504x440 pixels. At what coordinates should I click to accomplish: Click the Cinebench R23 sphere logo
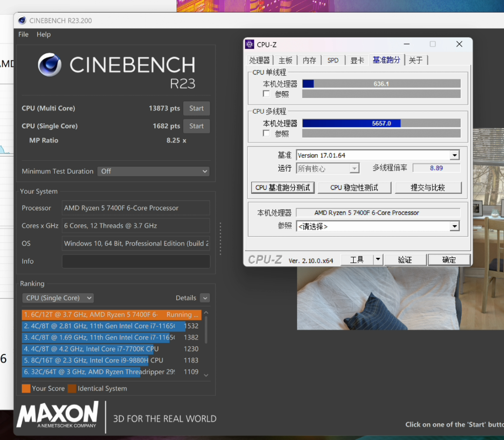pos(50,64)
